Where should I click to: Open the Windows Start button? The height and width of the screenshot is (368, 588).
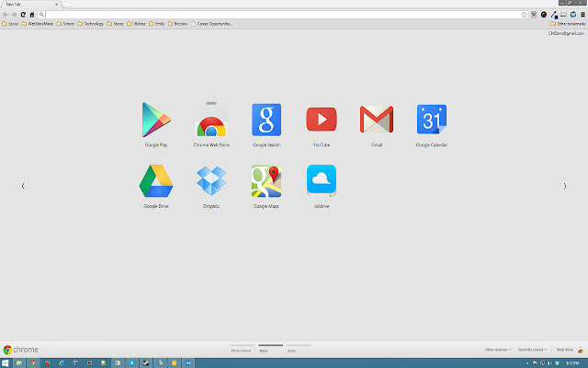click(5, 362)
